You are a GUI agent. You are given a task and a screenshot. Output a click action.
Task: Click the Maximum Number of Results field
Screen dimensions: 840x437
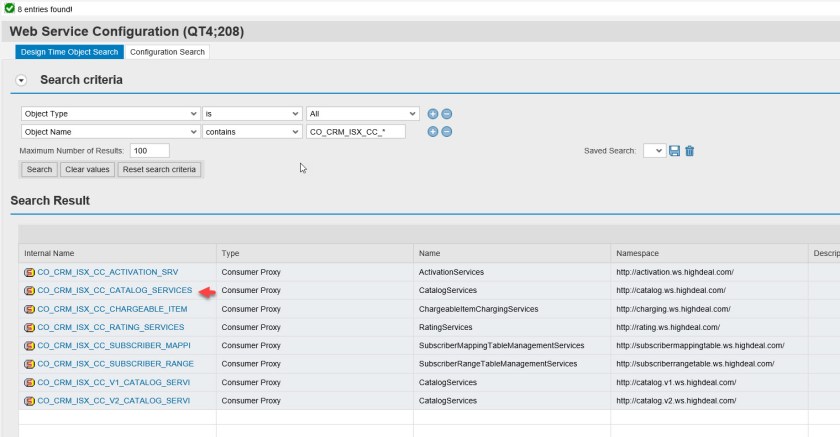click(x=149, y=151)
